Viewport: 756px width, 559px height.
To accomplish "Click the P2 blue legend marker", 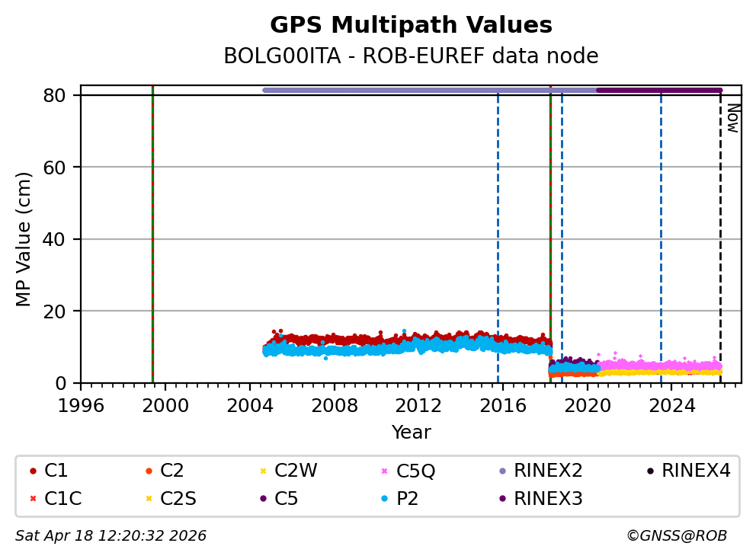I will point(384,499).
